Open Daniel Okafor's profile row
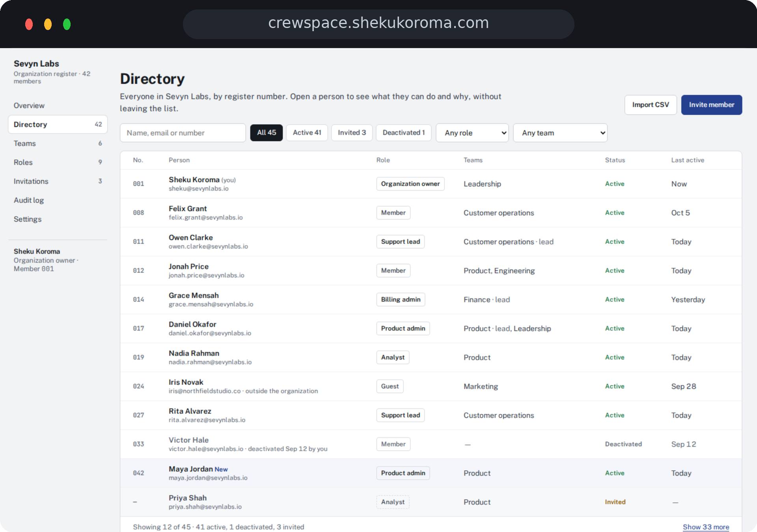This screenshot has height=532, width=757. click(x=431, y=329)
